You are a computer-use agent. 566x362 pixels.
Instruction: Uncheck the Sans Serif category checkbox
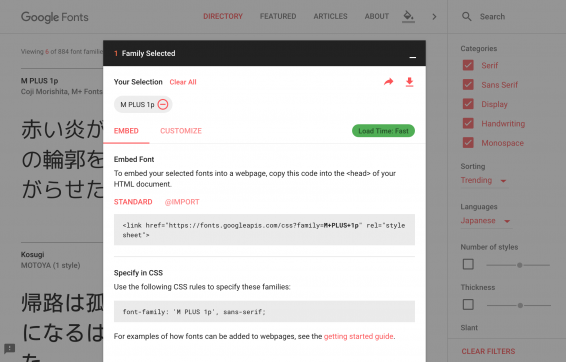pos(468,85)
